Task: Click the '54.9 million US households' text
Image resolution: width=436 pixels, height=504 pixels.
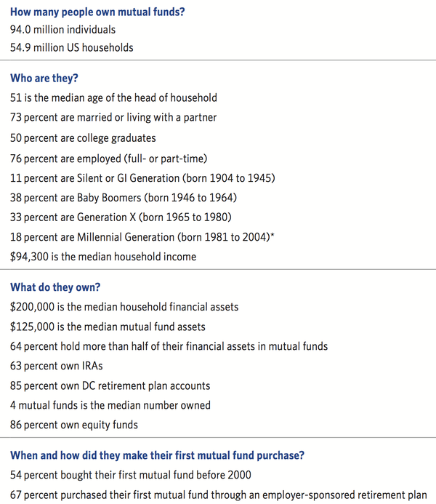Action: 72,47
